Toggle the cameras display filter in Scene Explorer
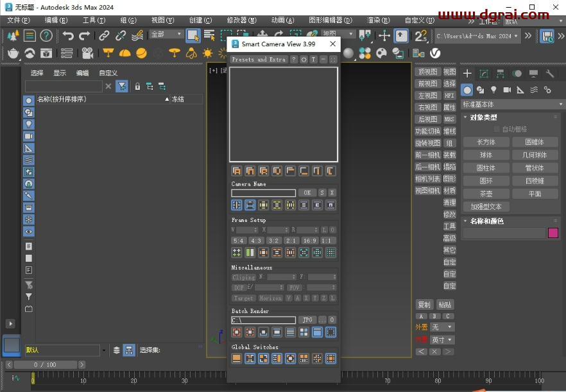This screenshot has width=566, height=392. 28,137
